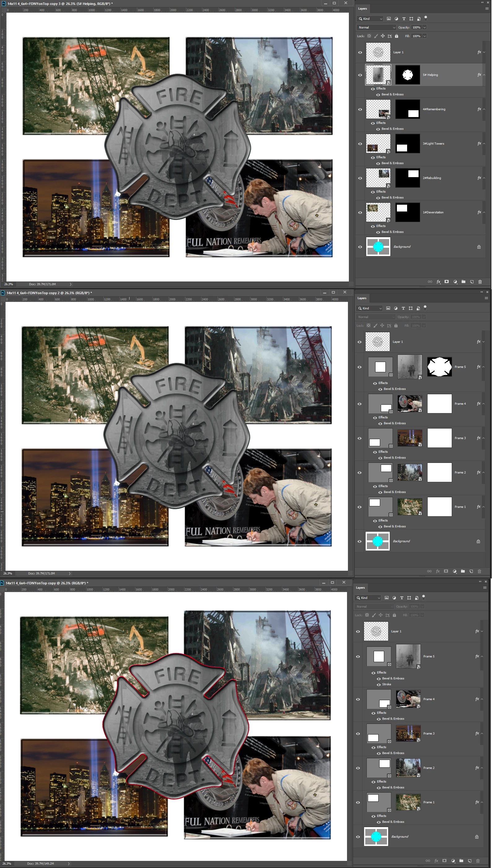Toggle layer filtering switch in top panel
492x868 pixels.
point(426,17)
